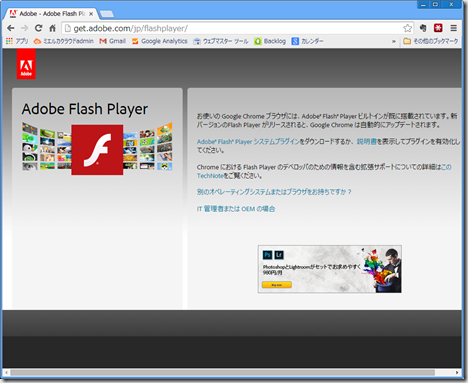The width and height of the screenshot is (468, 383).
Task: Click the red extension icon in toolbar
Action: pyautogui.click(x=438, y=28)
